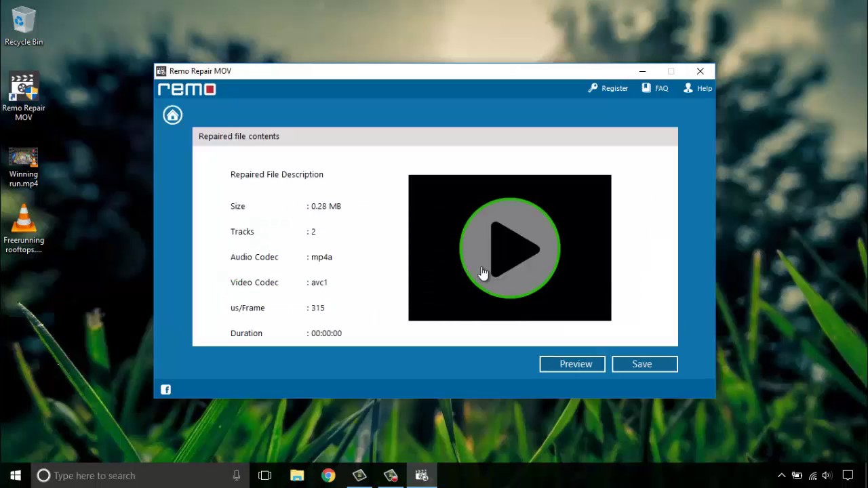Click the Tracks value 2

click(x=313, y=232)
